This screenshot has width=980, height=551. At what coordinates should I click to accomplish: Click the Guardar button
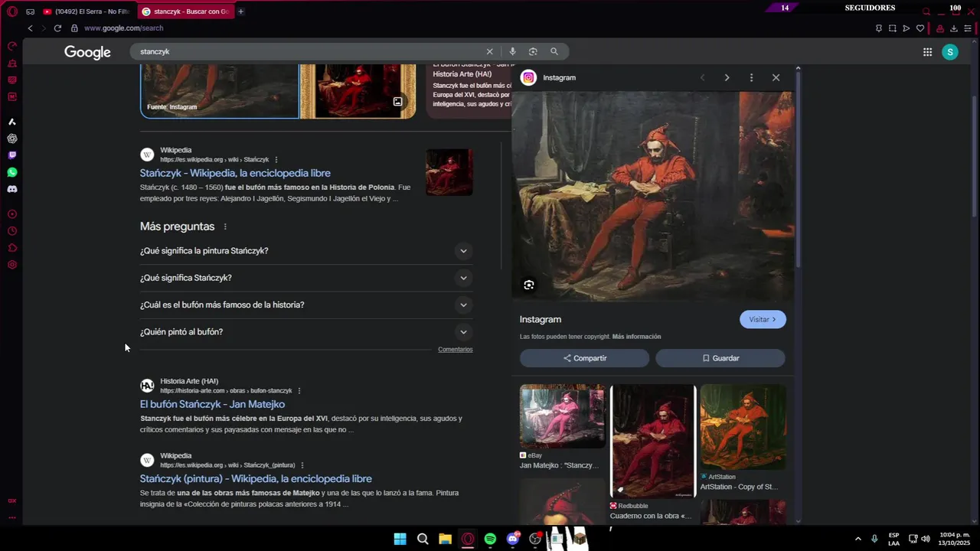pyautogui.click(x=720, y=358)
